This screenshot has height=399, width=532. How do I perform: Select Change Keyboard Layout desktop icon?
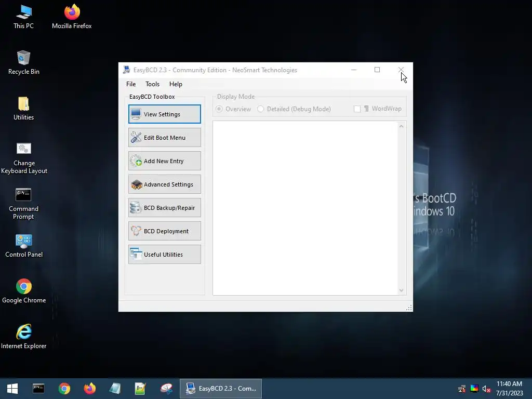(24, 158)
